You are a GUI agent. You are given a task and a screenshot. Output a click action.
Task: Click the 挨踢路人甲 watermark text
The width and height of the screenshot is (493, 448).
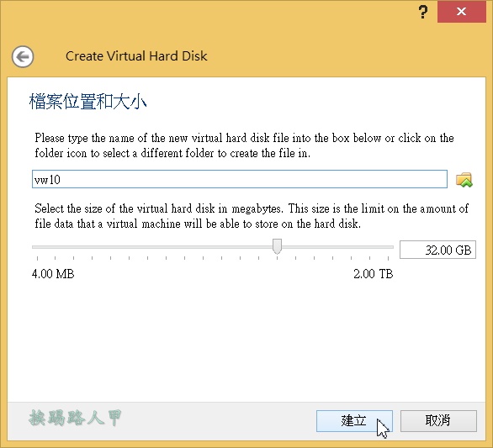tap(75, 418)
